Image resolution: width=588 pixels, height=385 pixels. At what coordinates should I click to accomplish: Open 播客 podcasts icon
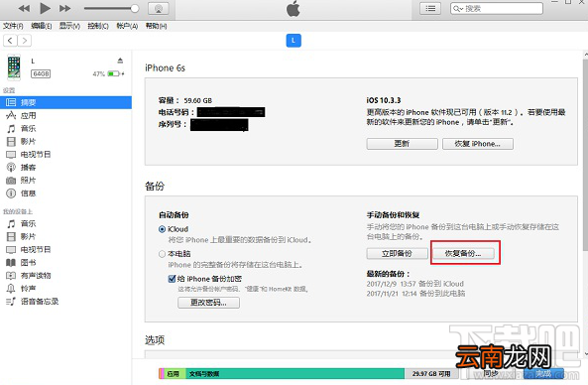pos(11,168)
